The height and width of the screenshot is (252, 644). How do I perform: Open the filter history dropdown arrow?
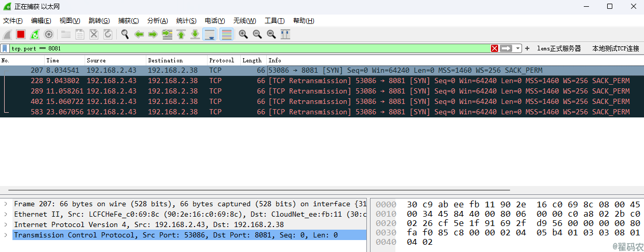pyautogui.click(x=517, y=48)
